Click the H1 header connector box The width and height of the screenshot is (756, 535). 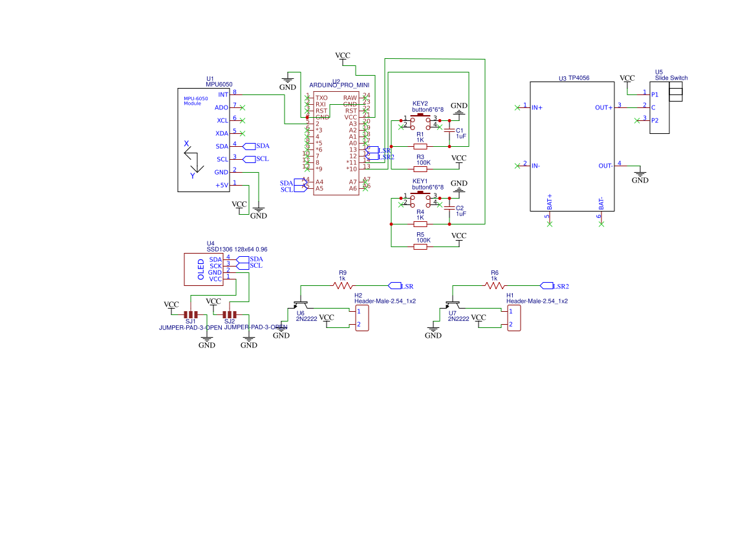[513, 318]
